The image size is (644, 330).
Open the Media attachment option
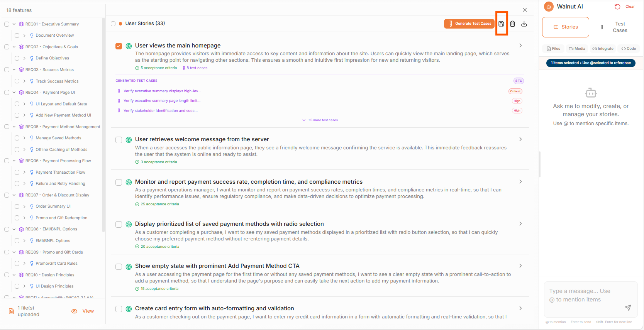(x=577, y=49)
